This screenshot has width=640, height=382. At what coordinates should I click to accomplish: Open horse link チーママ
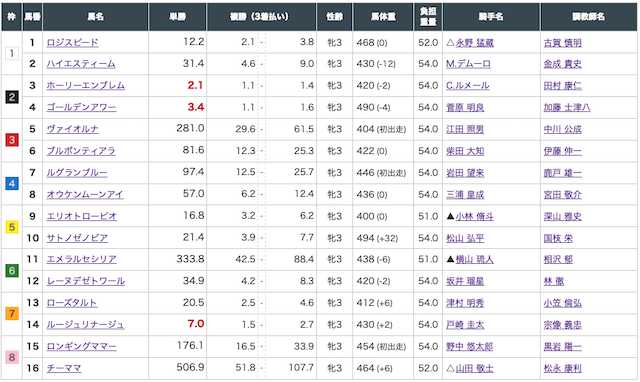click(64, 368)
